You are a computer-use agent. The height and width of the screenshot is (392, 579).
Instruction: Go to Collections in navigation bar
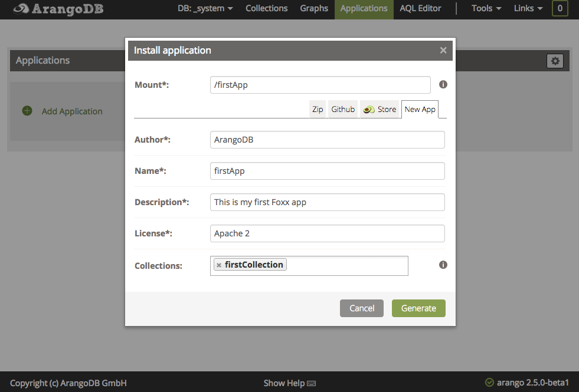click(266, 9)
